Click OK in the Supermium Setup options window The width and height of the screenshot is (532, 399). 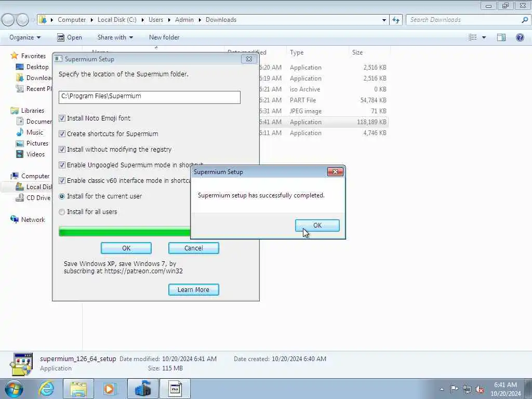pos(126,248)
